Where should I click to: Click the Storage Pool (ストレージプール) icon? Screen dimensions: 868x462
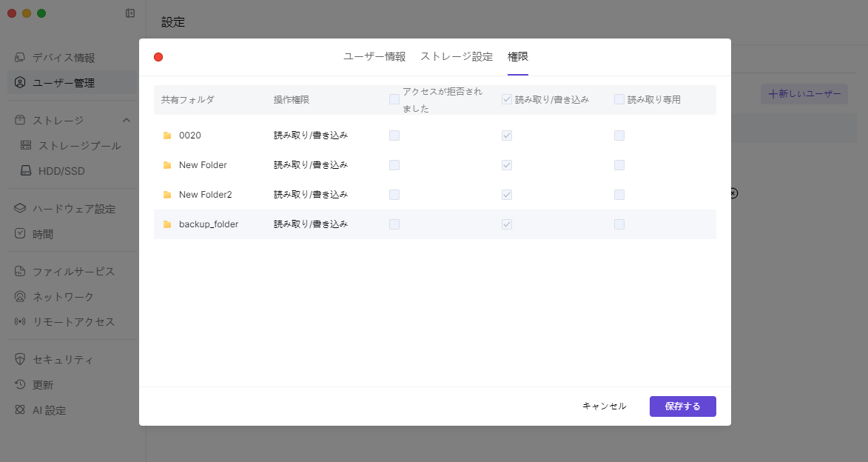pos(27,146)
